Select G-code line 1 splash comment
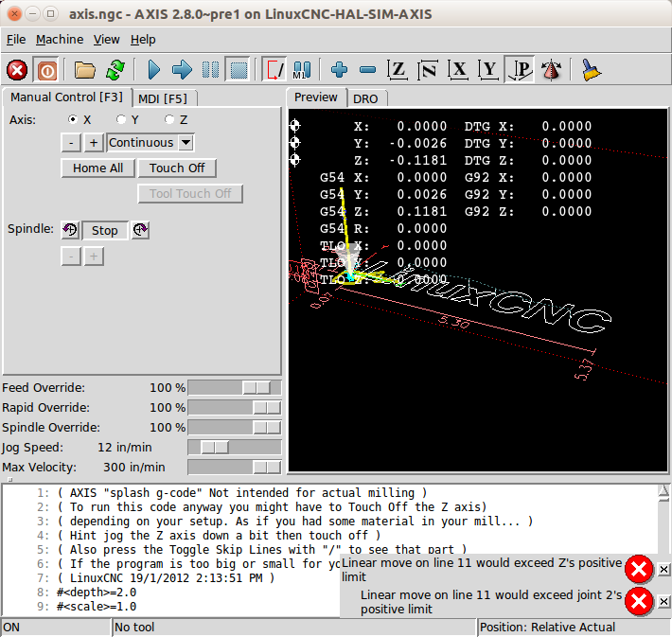 click(x=242, y=493)
